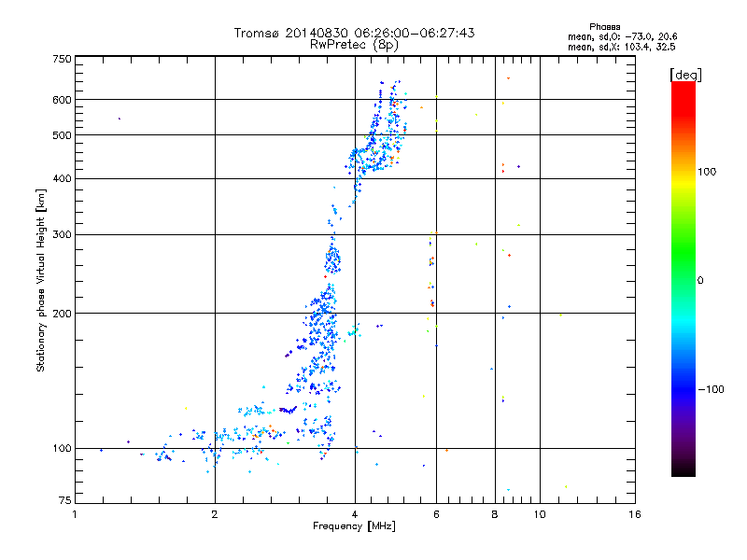Click the x-axis tick label '1'
The width and height of the screenshot is (747, 560).
coord(75,515)
